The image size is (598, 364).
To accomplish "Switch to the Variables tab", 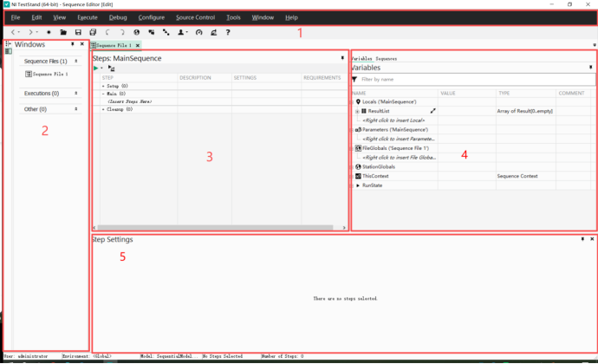I will click(361, 59).
